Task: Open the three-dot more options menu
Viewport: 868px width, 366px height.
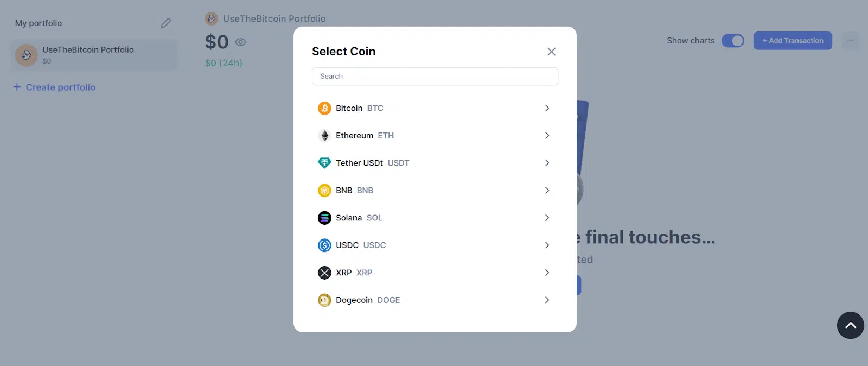Action: [850, 41]
